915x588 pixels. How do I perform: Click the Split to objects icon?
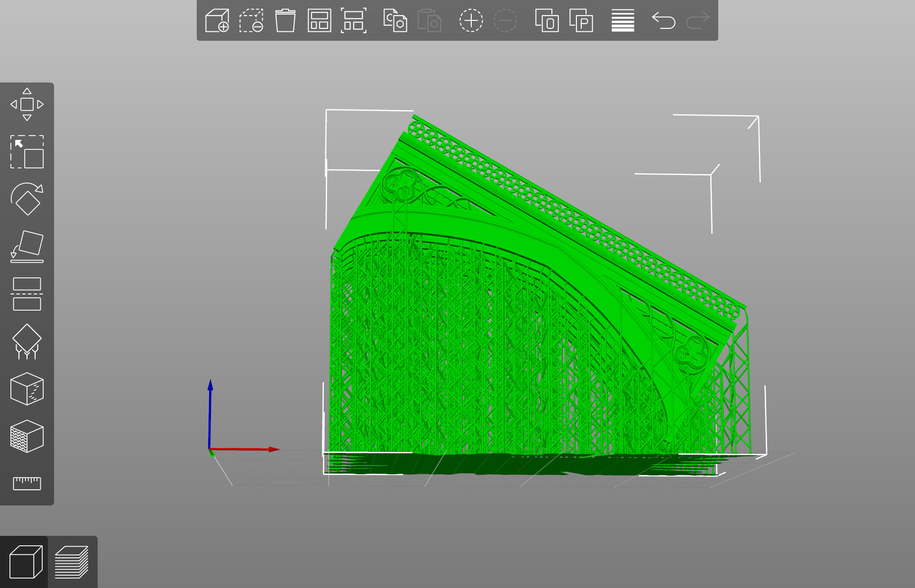coord(547,21)
